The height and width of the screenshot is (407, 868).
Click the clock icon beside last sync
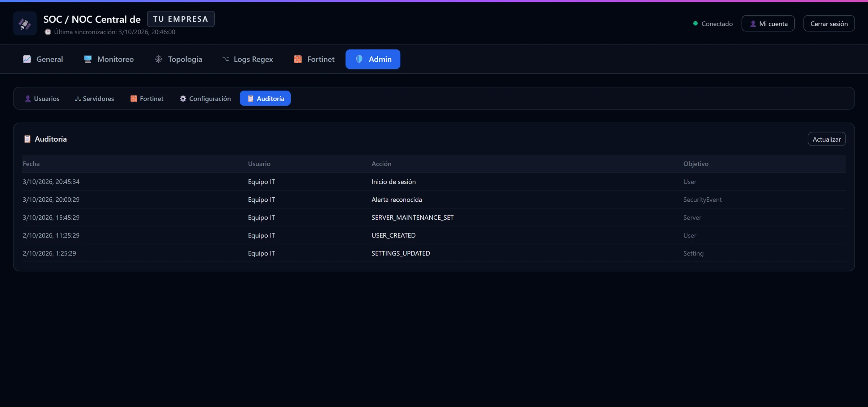pyautogui.click(x=48, y=32)
